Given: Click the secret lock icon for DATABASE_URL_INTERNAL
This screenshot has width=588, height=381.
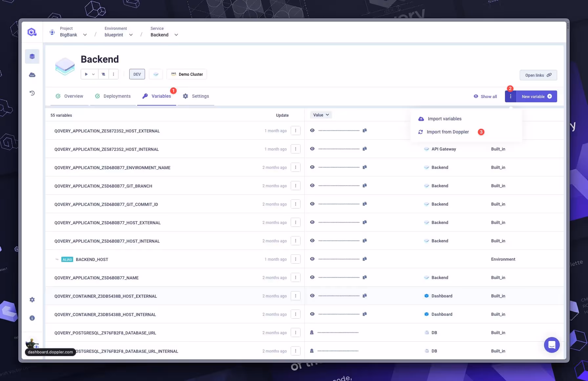Looking at the screenshot, I should coord(312,351).
